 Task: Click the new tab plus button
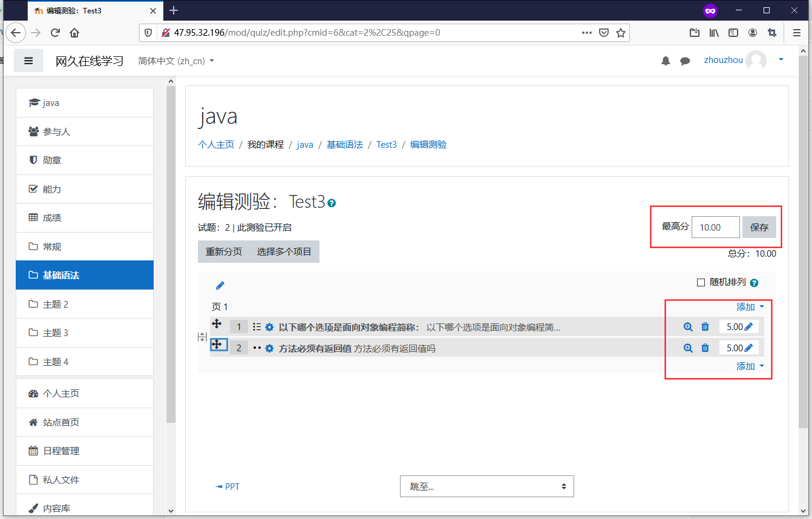click(x=174, y=10)
